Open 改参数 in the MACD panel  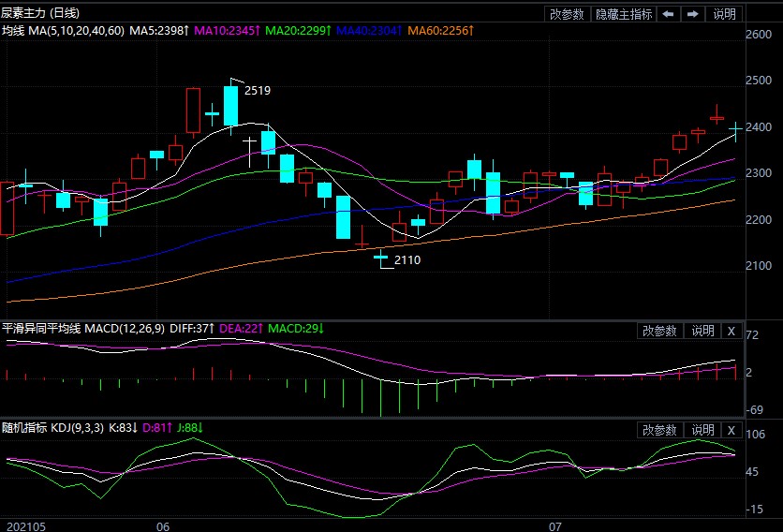(659, 331)
